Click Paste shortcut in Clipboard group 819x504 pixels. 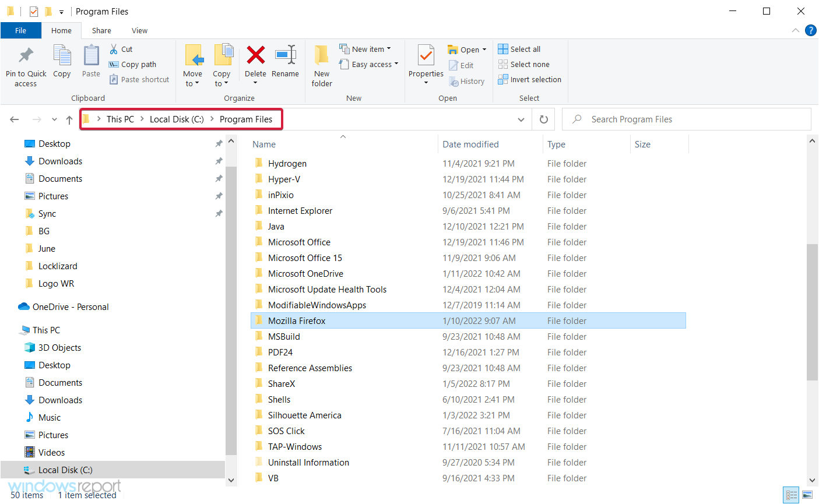tap(139, 80)
